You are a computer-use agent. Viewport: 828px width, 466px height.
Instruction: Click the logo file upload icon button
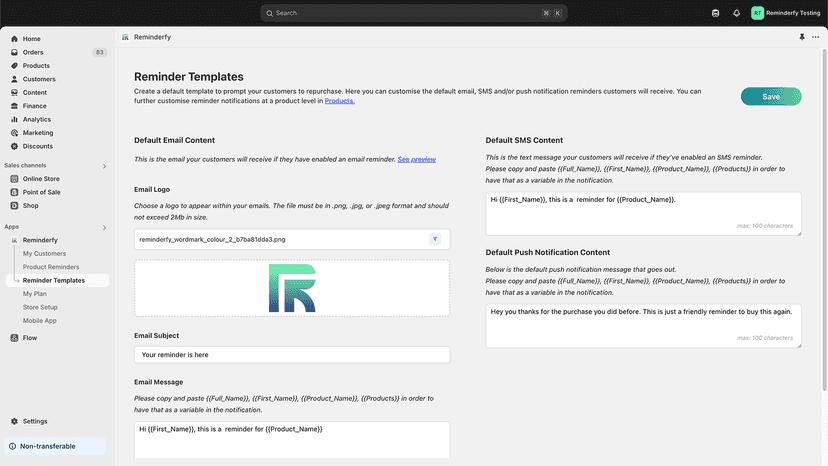coord(435,239)
